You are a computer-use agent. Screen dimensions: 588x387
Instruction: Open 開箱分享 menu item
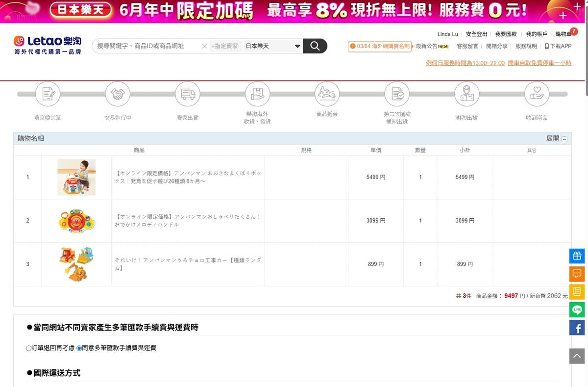click(497, 46)
